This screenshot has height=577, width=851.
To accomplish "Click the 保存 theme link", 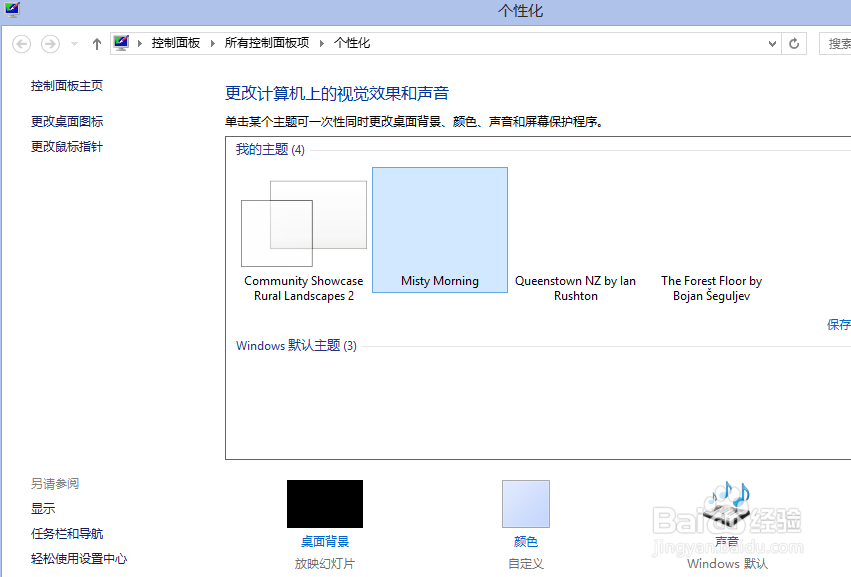I will [x=839, y=325].
